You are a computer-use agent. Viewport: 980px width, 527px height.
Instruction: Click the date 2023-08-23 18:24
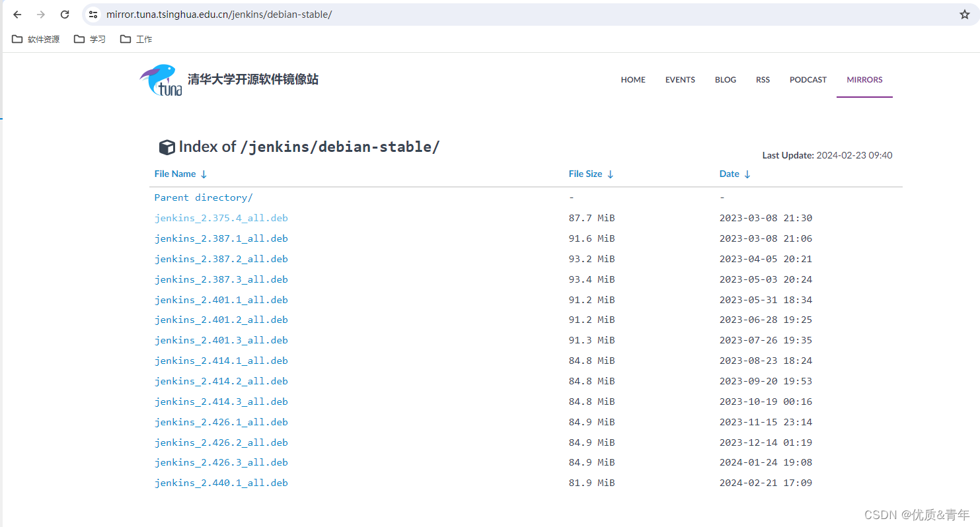click(766, 361)
